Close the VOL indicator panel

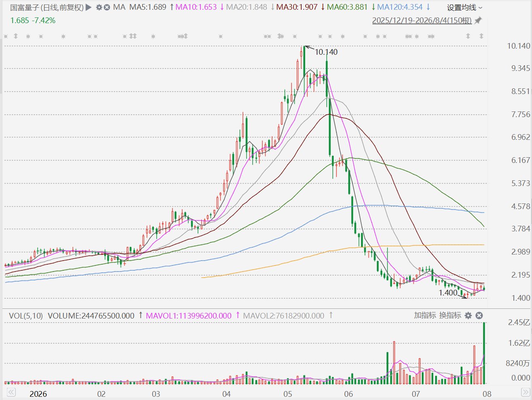tap(479, 315)
